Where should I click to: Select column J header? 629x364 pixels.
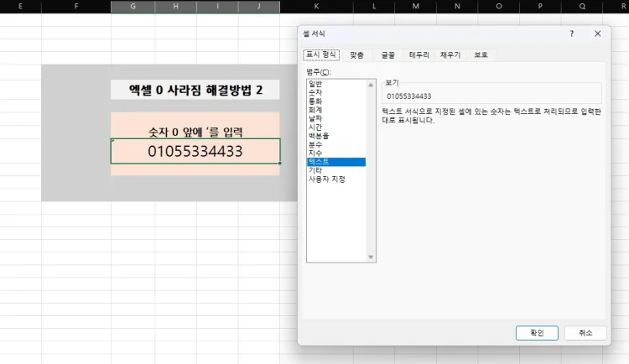point(259,7)
